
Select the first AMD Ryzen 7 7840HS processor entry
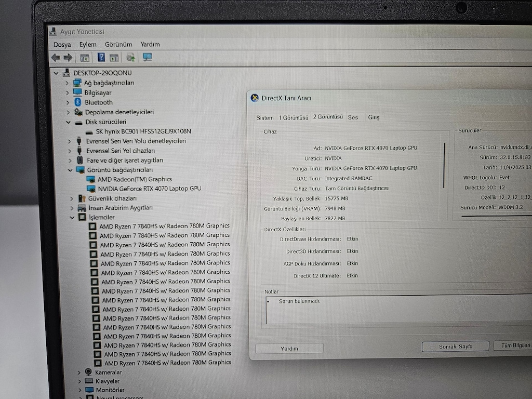(x=164, y=226)
